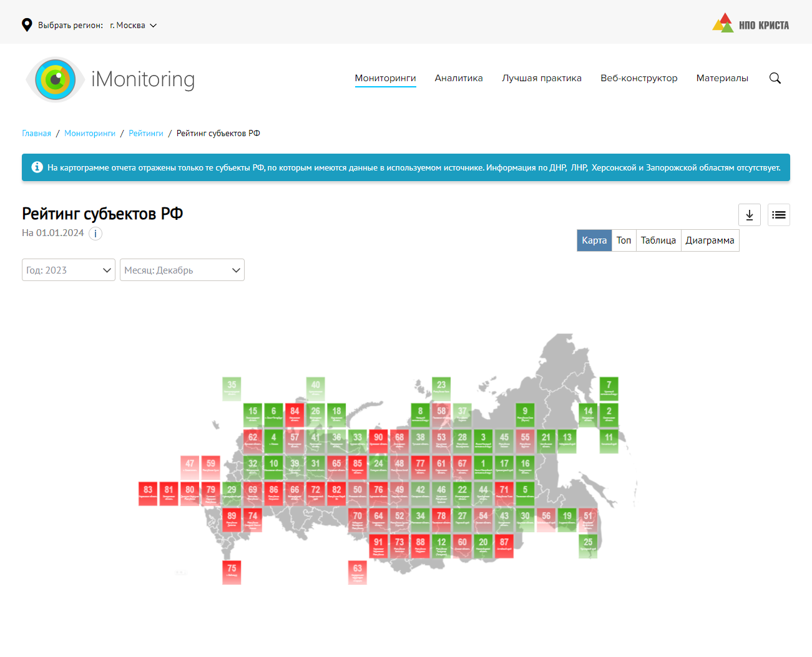The width and height of the screenshot is (812, 657).
Task: Click the download report icon
Action: 749,215
